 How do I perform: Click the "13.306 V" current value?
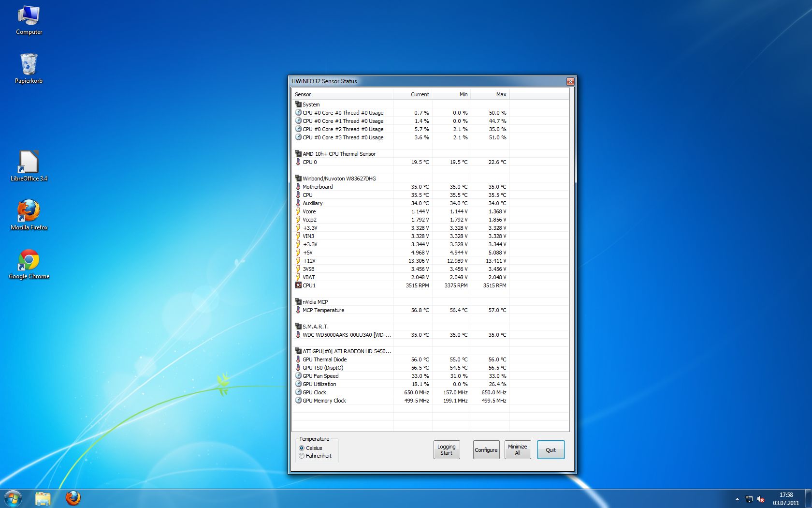tap(419, 261)
